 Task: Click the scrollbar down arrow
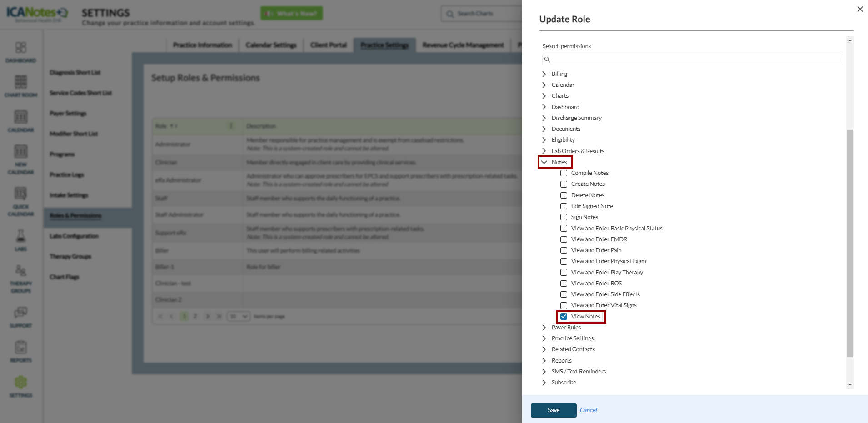[850, 385]
